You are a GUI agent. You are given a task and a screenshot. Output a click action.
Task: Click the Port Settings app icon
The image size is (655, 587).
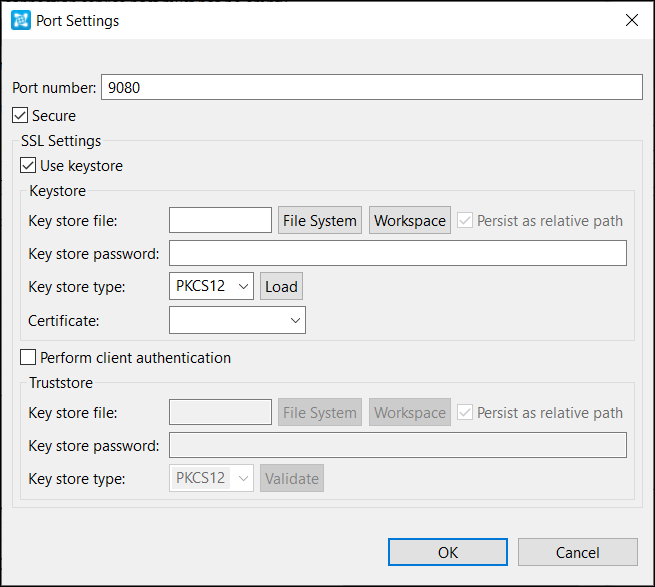point(20,20)
